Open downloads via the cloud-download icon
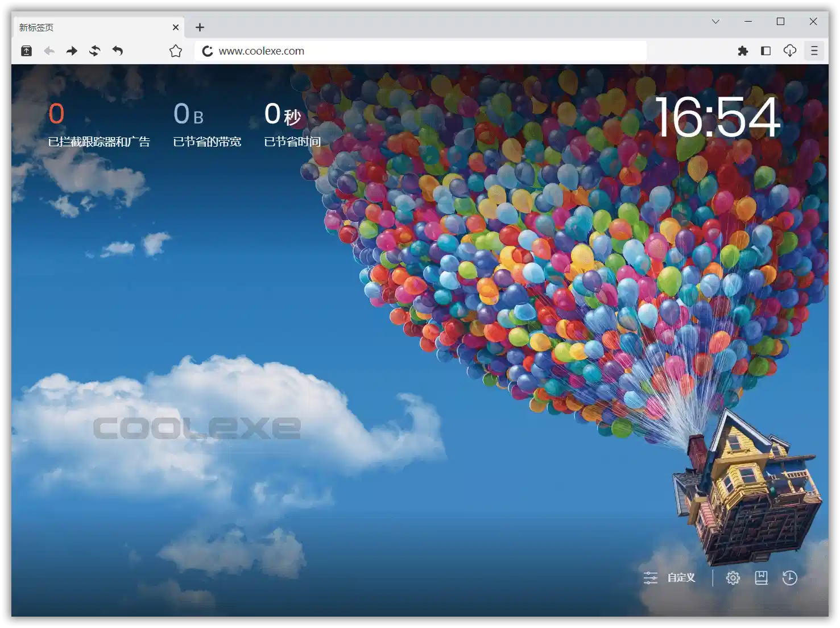This screenshot has width=840, height=628. coord(790,51)
